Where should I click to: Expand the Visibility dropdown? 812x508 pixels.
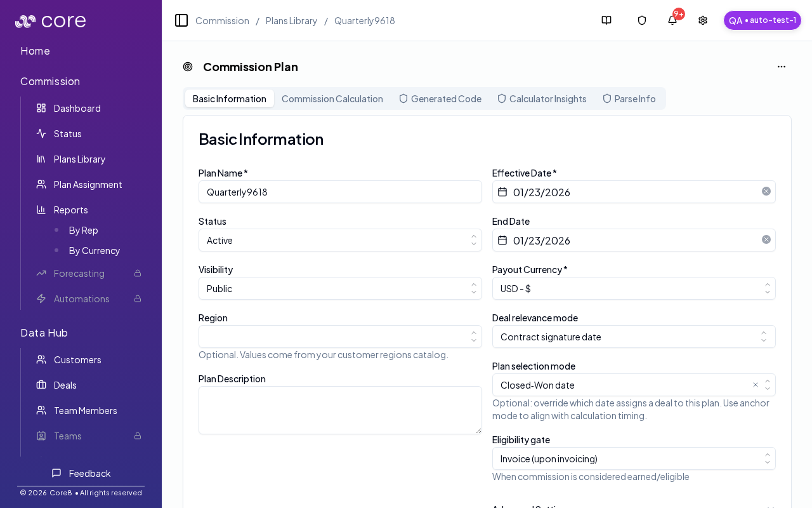pyautogui.click(x=340, y=288)
